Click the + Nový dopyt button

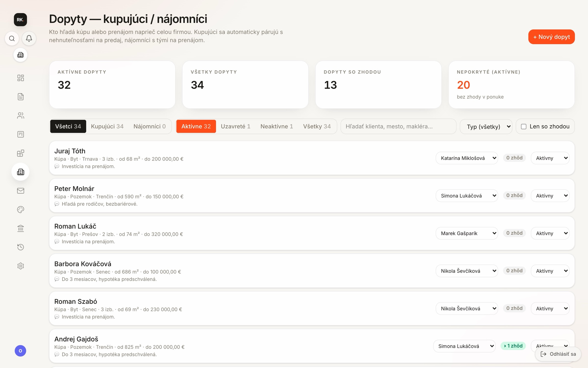click(x=551, y=37)
